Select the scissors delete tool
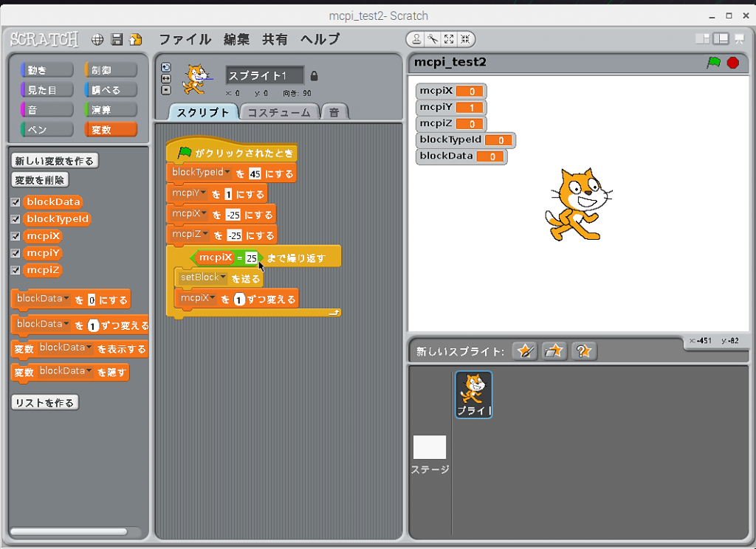The image size is (756, 549). tap(433, 39)
